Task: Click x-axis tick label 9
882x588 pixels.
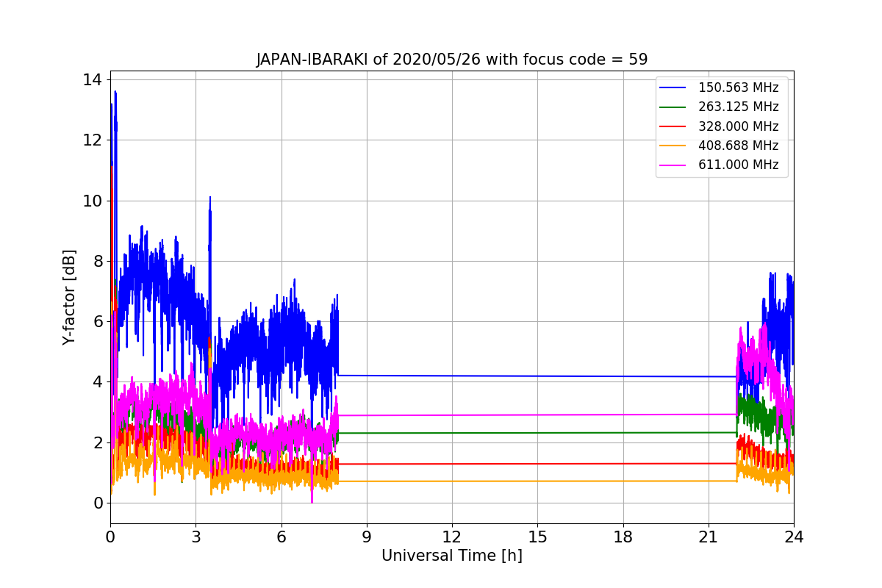Action: (x=367, y=537)
